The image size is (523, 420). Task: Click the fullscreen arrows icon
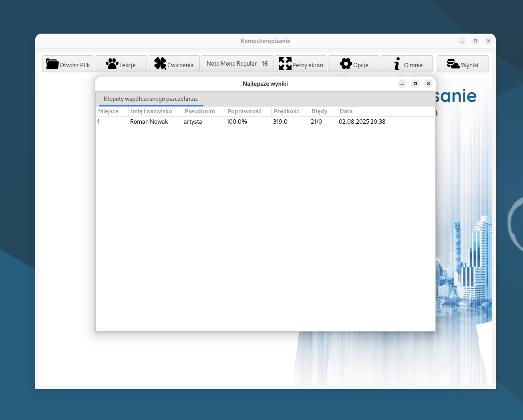click(x=285, y=64)
